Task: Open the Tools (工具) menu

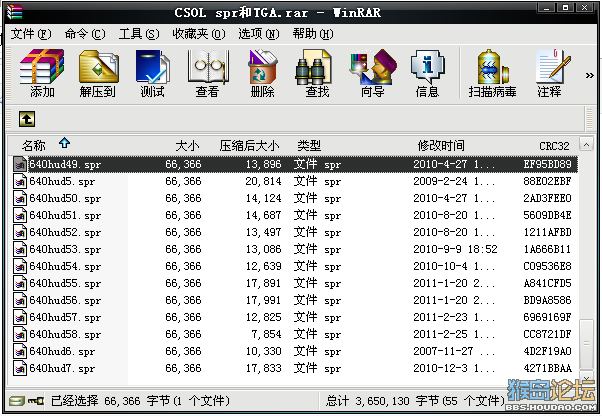Action: click(x=139, y=34)
